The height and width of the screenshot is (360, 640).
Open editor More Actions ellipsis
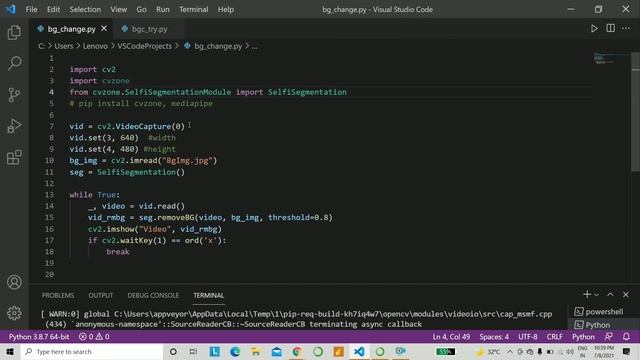[x=626, y=29]
